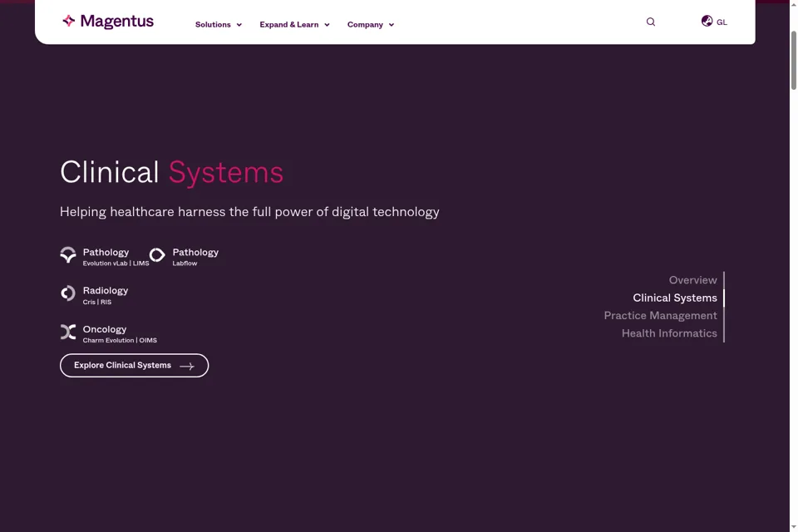Click the Explore Clinical Systems button
The width and height of the screenshot is (798, 532).
pos(135,366)
